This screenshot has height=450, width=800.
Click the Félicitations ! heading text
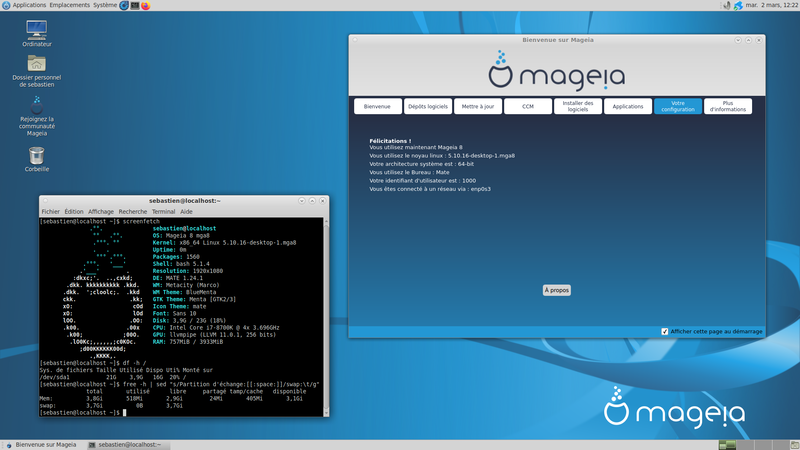click(x=390, y=141)
